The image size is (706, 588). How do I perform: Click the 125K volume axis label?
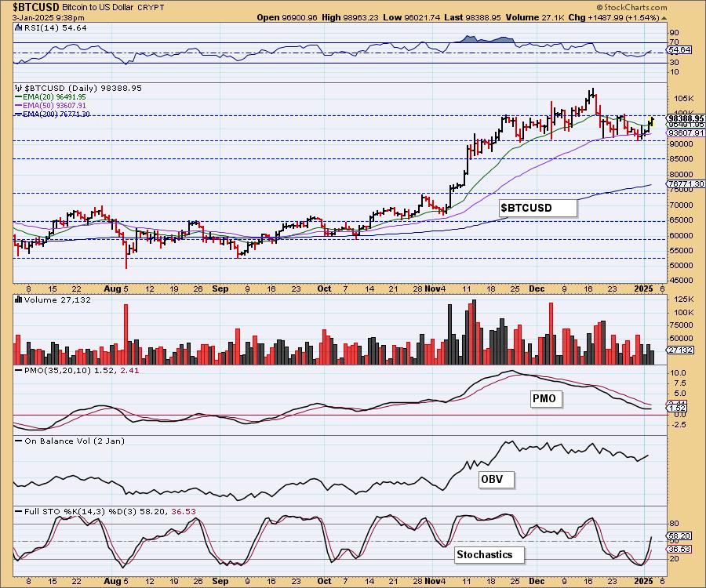[x=684, y=299]
